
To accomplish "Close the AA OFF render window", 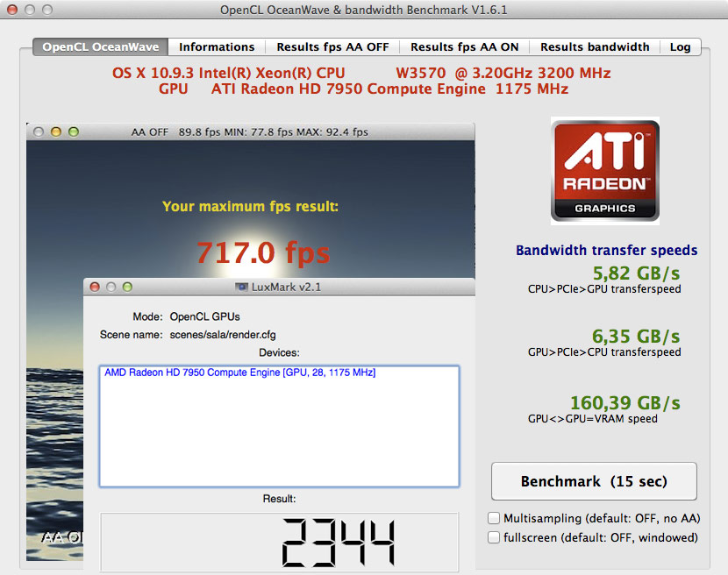I will point(39,131).
